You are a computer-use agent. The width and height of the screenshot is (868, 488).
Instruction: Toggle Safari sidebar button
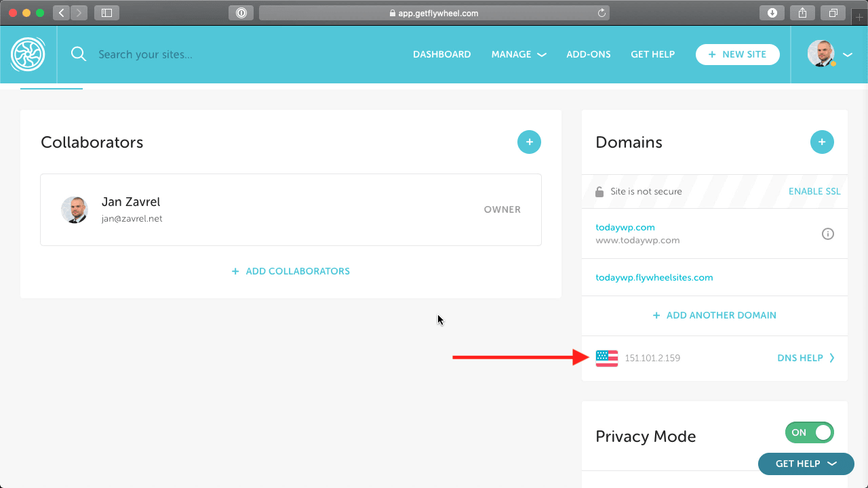pyautogui.click(x=106, y=12)
